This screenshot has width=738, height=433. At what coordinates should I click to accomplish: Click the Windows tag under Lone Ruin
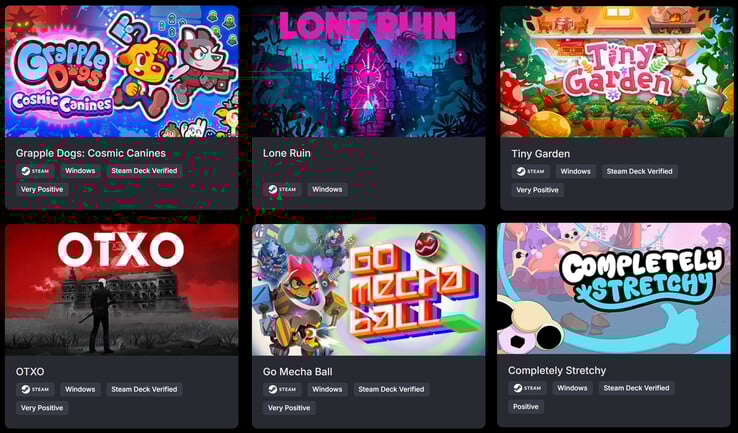(x=327, y=189)
